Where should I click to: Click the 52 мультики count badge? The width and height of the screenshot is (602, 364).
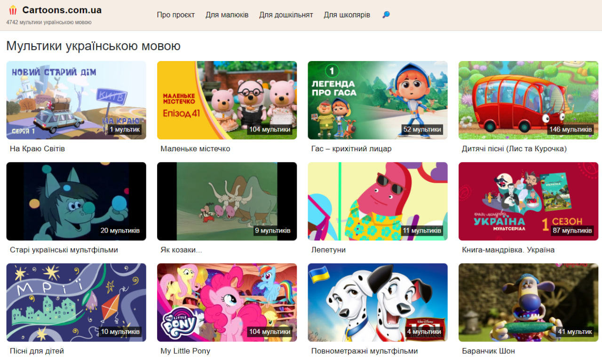(x=422, y=129)
